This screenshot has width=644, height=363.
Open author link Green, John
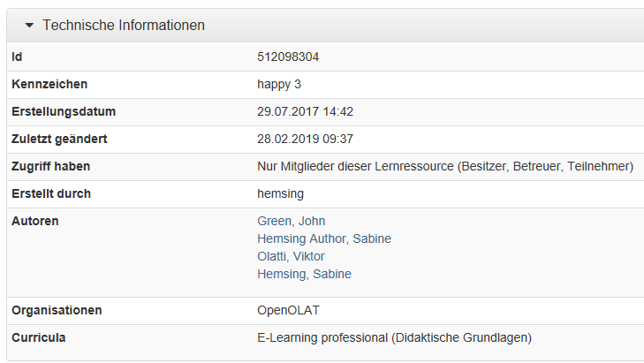coord(292,221)
